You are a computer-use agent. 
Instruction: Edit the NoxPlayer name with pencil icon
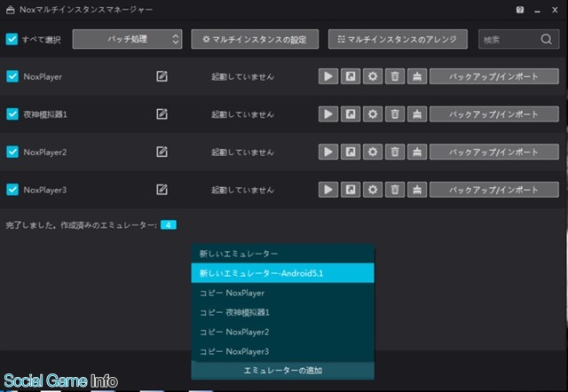pos(162,76)
